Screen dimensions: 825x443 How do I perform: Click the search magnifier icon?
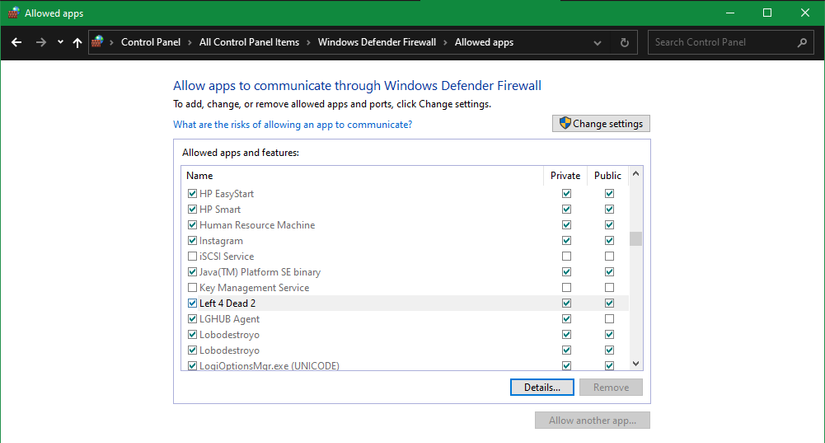tap(802, 43)
